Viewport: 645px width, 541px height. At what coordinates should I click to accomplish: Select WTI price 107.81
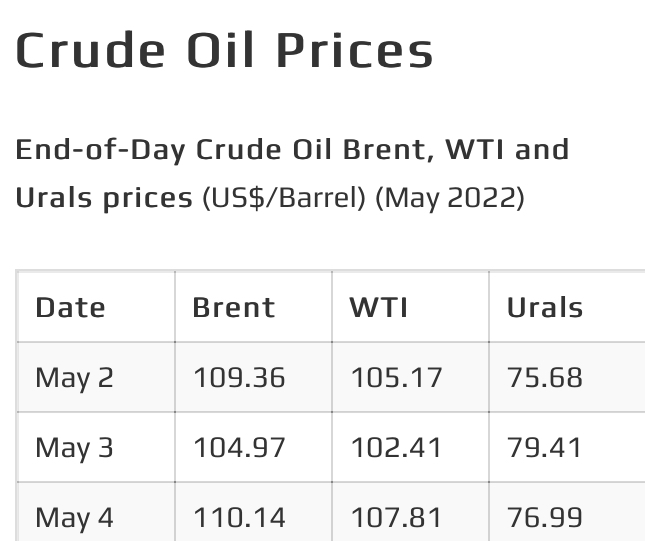click(396, 518)
